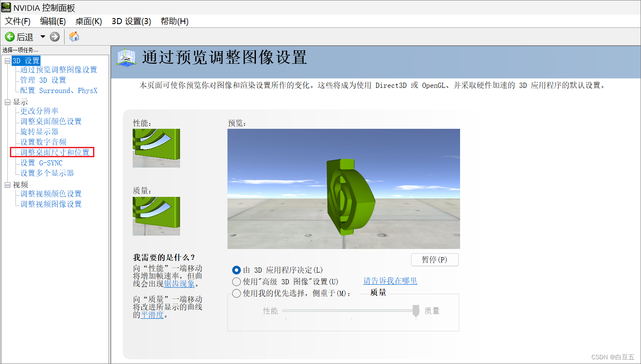The image size is (641, 364).
Task: Go to the Home page icon
Action: (74, 37)
